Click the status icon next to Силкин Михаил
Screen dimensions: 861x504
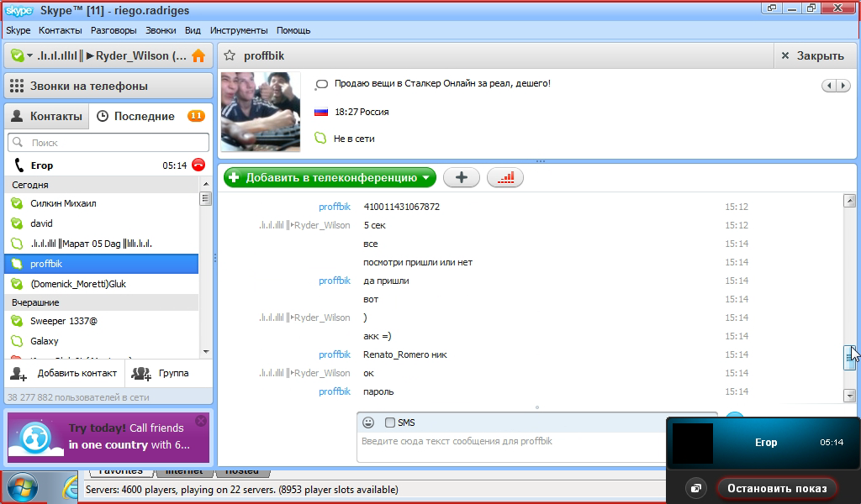17,203
